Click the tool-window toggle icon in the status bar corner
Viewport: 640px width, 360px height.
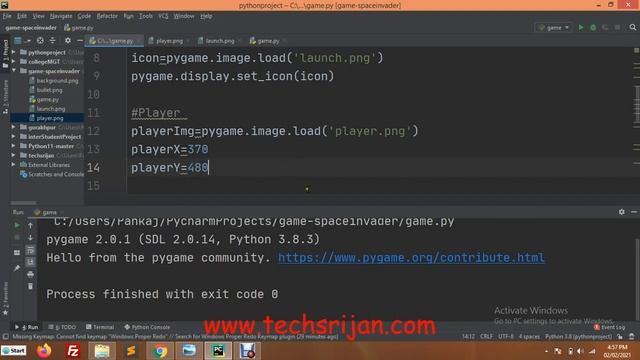pyautogui.click(x=5, y=337)
